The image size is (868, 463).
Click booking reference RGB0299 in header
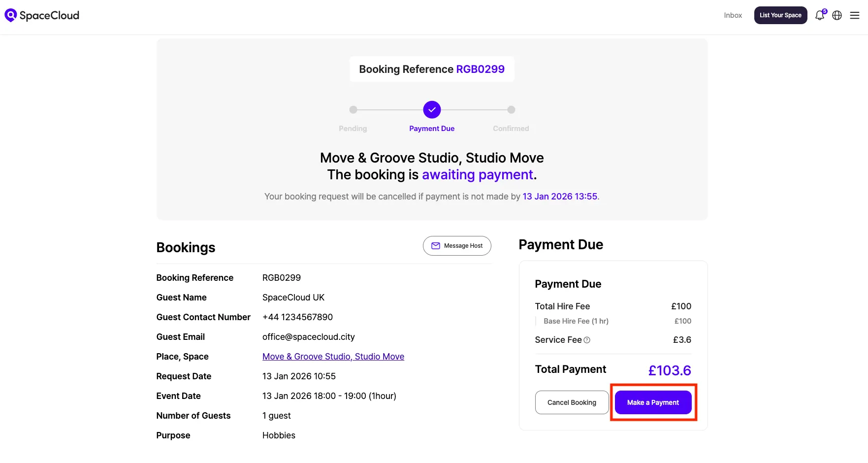point(480,69)
